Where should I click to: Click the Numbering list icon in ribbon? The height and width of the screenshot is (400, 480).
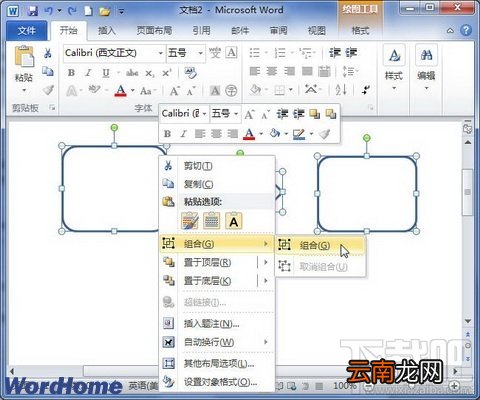point(280,53)
